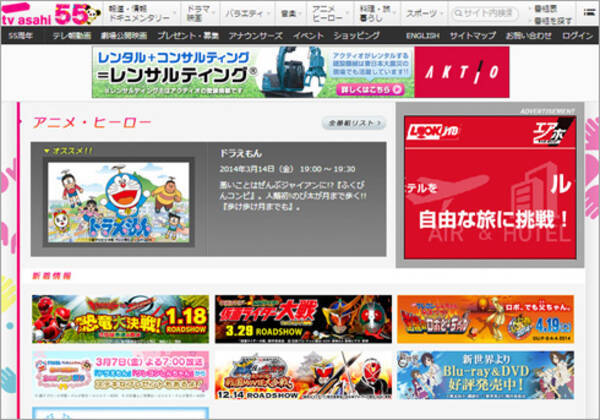Click the 全番組リスト button

[x=354, y=123]
